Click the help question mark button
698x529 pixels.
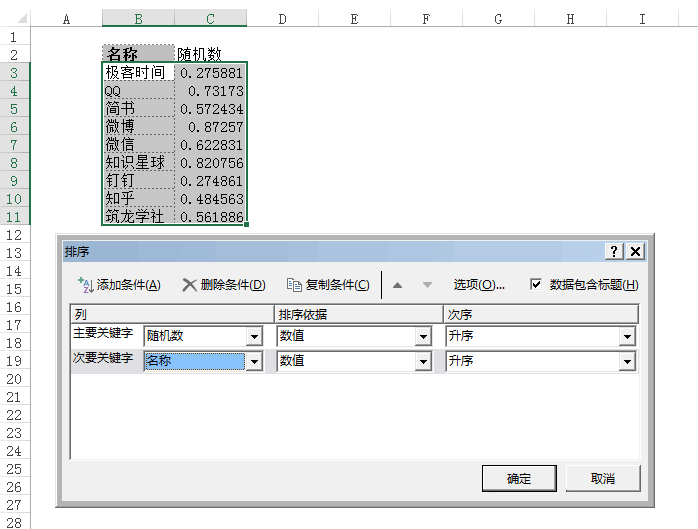pos(614,251)
